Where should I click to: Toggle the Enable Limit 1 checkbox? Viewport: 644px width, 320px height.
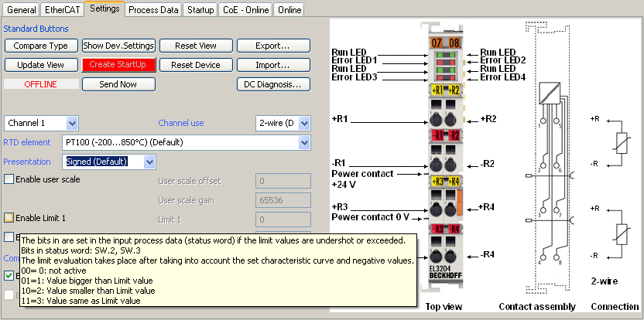9,218
